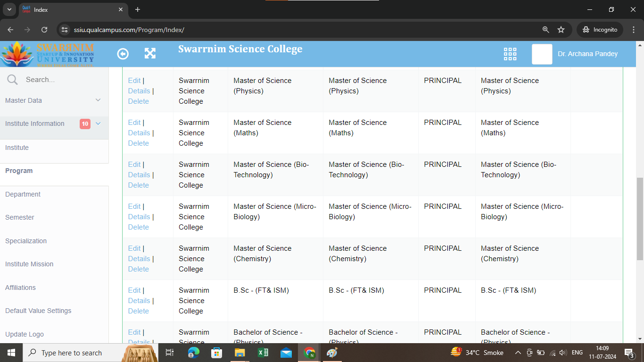644x362 pixels.
Task: View site information icon in address bar
Action: coord(65,29)
